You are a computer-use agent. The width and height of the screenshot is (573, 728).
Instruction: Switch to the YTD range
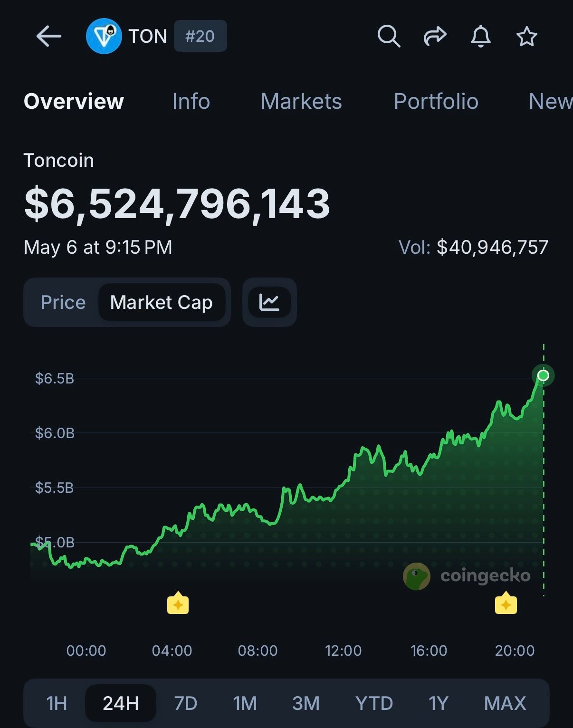coord(374,703)
